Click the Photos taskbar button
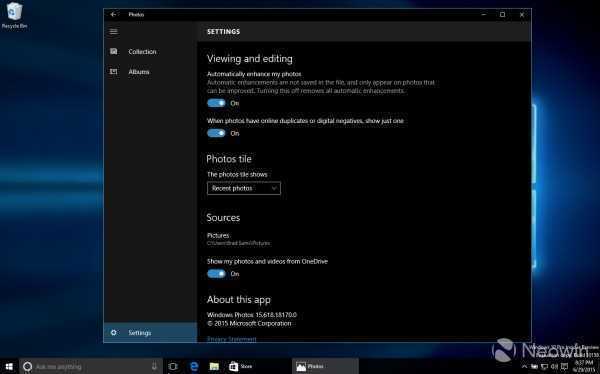 325,366
